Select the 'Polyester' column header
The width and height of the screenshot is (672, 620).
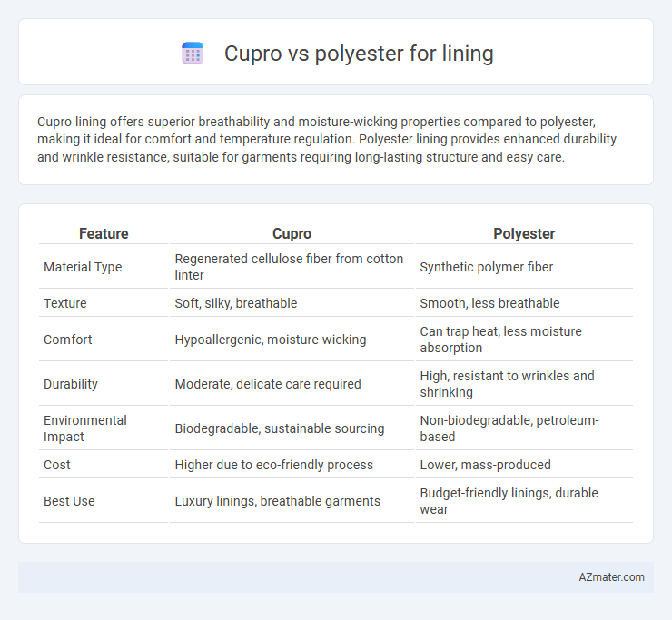coord(524,233)
